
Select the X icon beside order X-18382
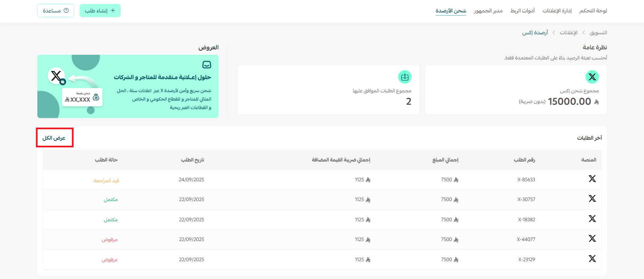[x=592, y=219]
